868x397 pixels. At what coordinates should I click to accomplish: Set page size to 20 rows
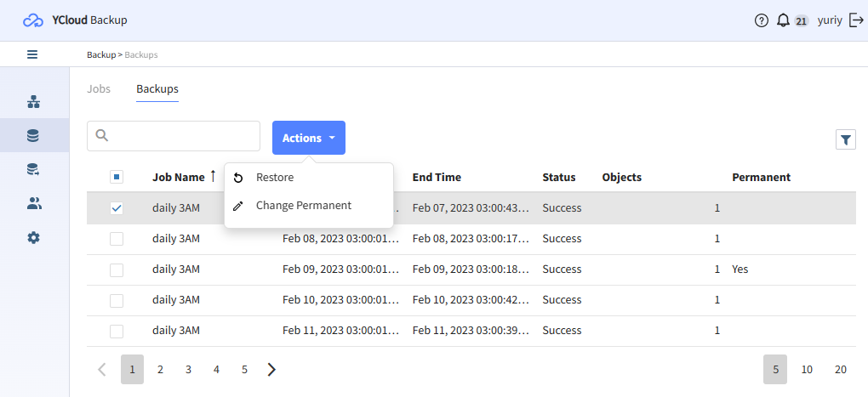click(840, 369)
